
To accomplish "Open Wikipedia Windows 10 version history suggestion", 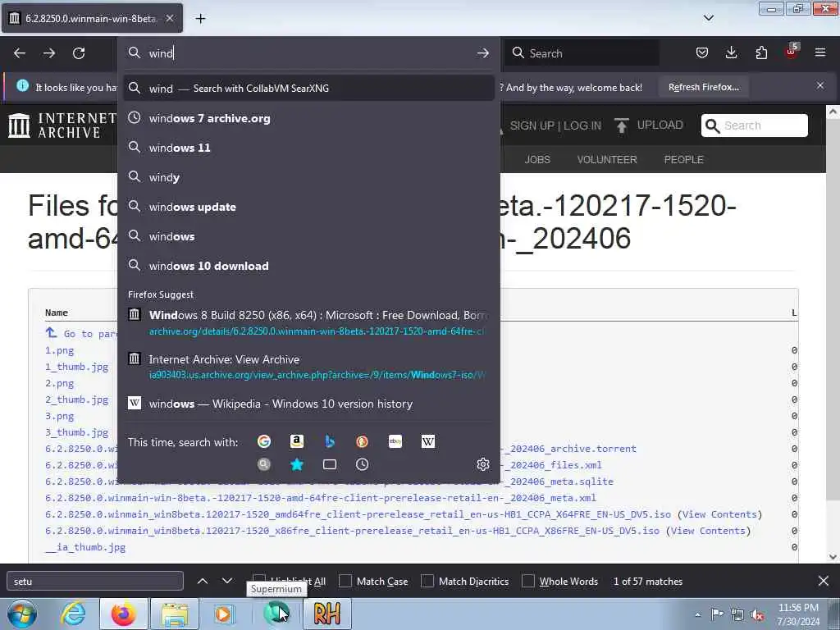I will pos(308,404).
